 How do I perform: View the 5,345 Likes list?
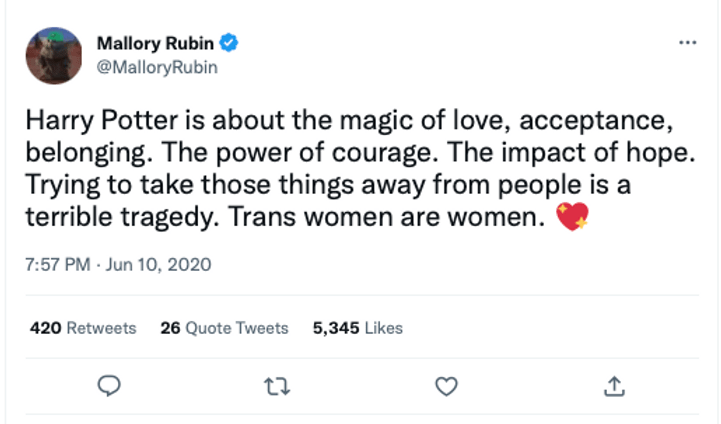pyautogui.click(x=358, y=328)
